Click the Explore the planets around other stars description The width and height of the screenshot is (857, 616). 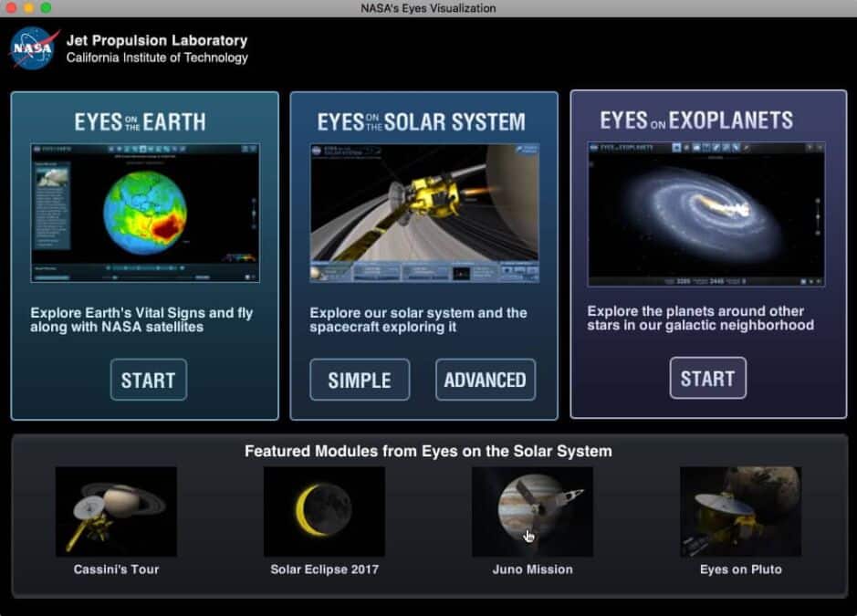(701, 318)
